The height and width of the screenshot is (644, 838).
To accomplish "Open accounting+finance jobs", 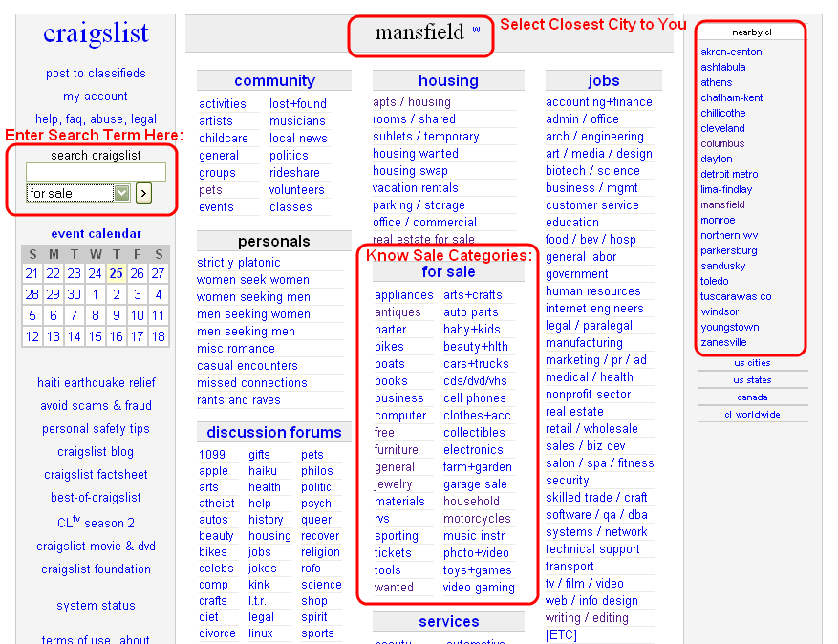I will 598,102.
